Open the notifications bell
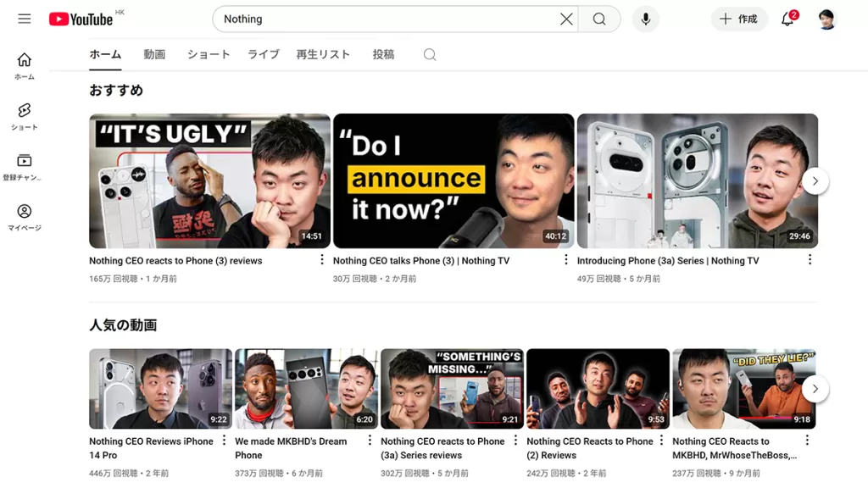 787,19
